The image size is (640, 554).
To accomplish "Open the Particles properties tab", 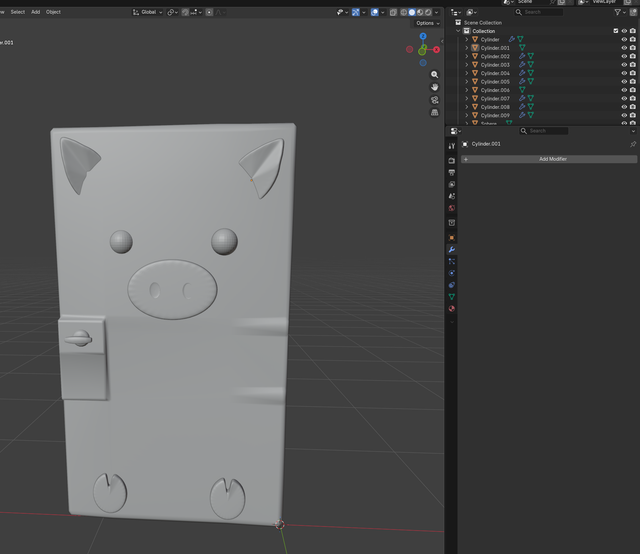I will [451, 261].
